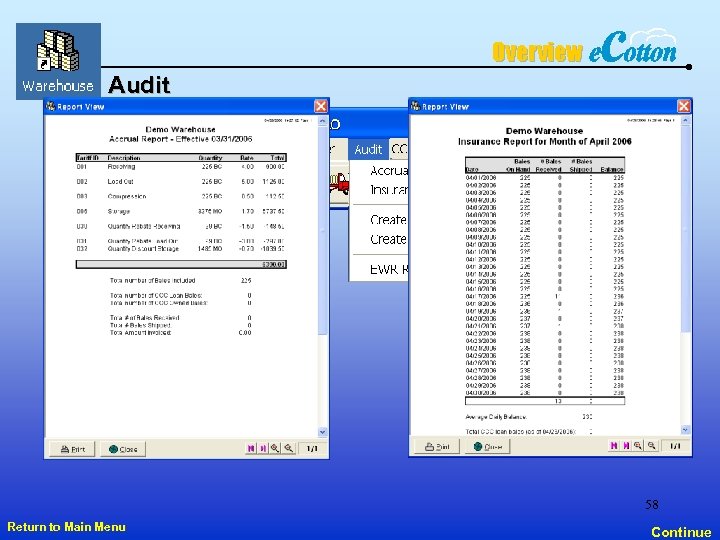Click first page icon in Insurance Report window

[614, 445]
